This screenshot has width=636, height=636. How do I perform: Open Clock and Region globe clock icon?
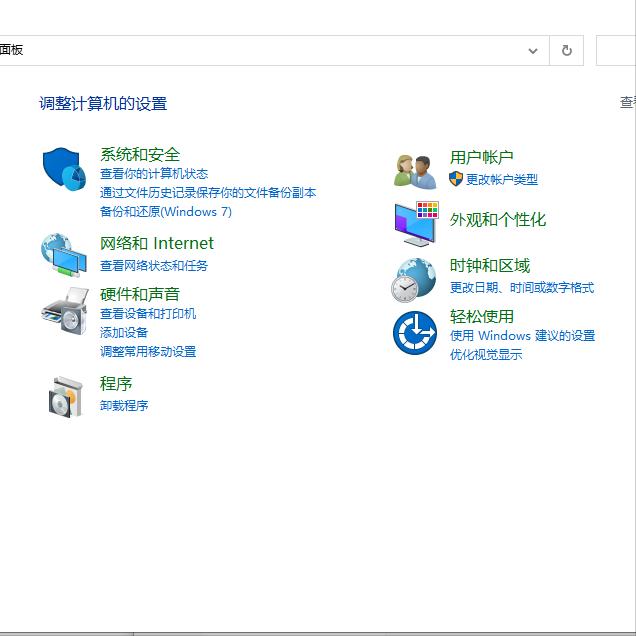(x=414, y=280)
